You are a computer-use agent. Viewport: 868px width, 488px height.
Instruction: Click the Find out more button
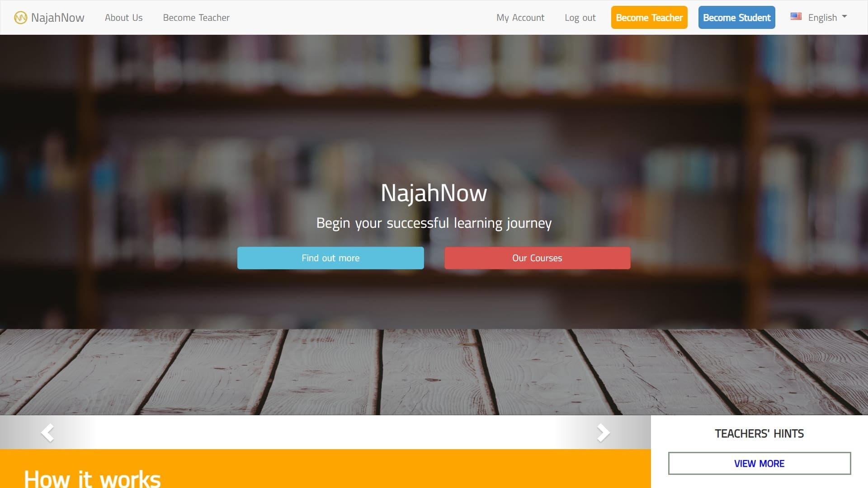point(330,258)
